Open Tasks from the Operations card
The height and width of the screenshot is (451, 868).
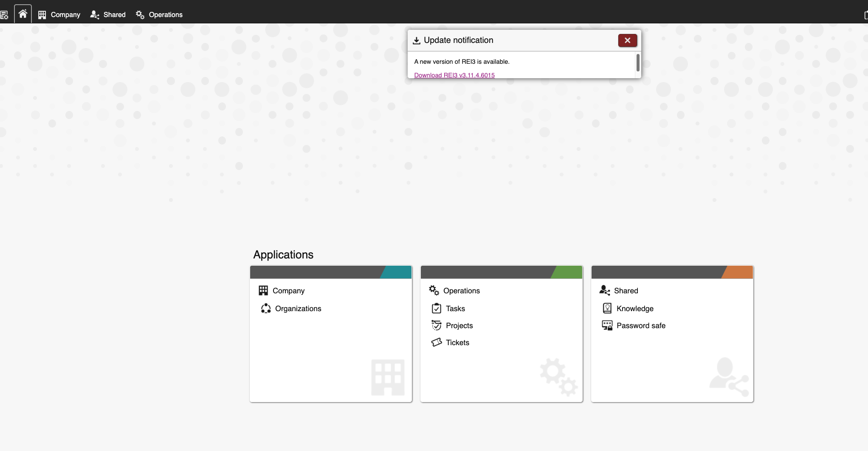pos(455,309)
